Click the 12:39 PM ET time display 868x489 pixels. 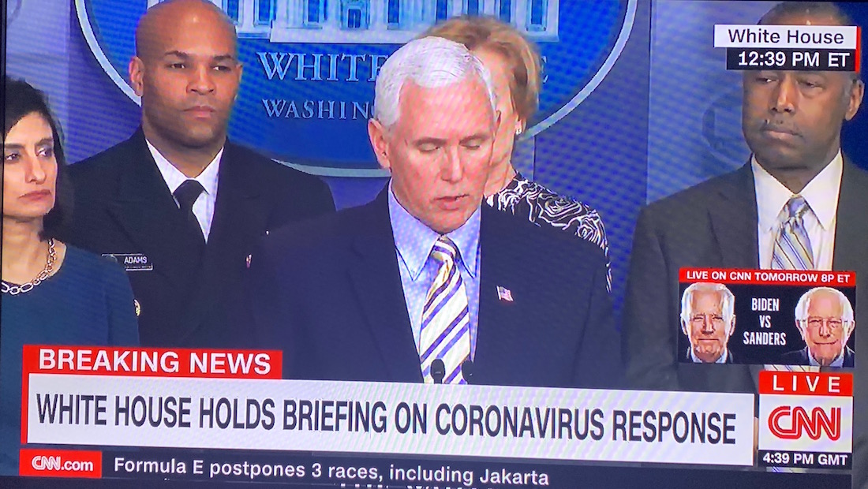[793, 59]
